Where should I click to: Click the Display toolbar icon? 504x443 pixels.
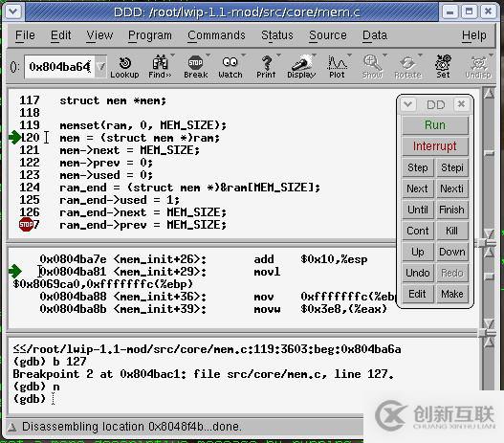click(x=301, y=67)
